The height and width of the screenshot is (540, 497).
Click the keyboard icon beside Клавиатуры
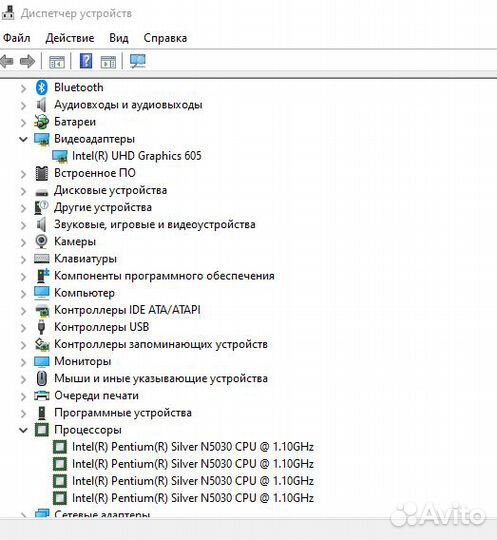(x=42, y=259)
